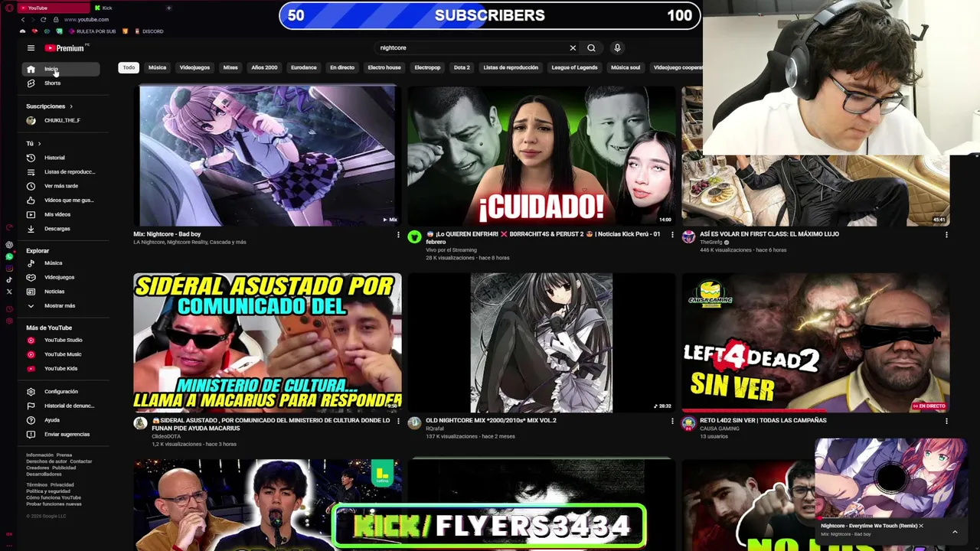980x551 pixels.
Task: Go to Inicio in the sidebar
Action: point(61,69)
